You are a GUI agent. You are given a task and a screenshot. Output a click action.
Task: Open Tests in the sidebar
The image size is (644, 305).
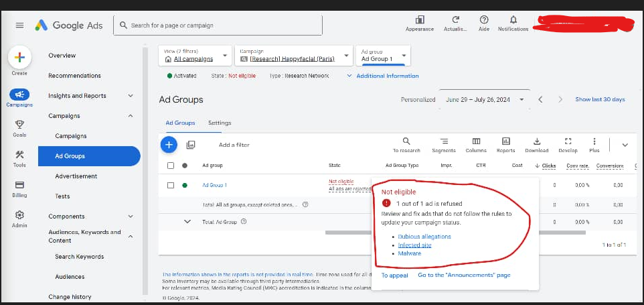click(62, 196)
